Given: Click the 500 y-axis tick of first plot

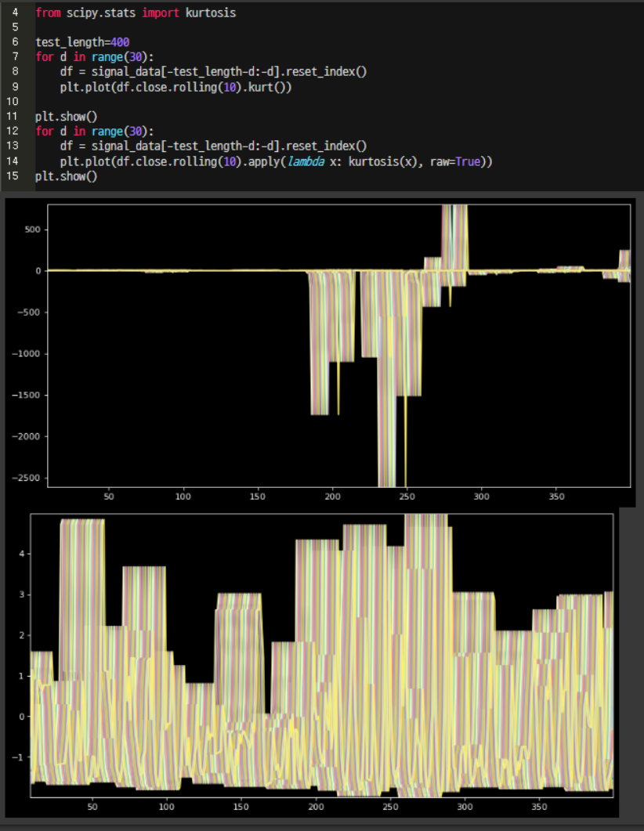Looking at the screenshot, I should (x=32, y=229).
